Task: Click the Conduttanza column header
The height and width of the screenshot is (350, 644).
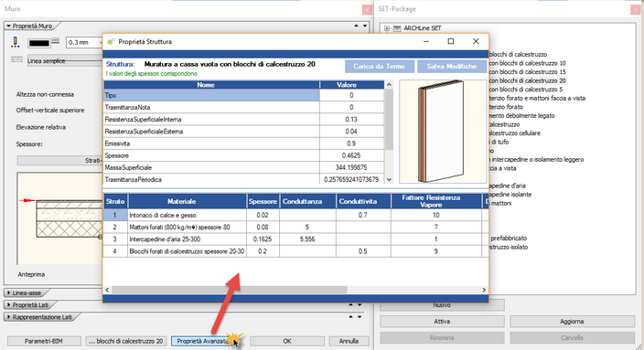Action: (307, 201)
